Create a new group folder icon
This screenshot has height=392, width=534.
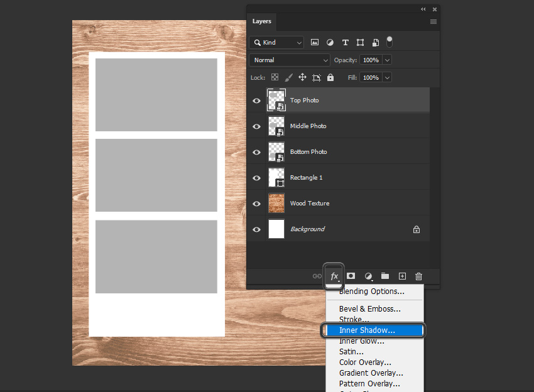coord(385,276)
